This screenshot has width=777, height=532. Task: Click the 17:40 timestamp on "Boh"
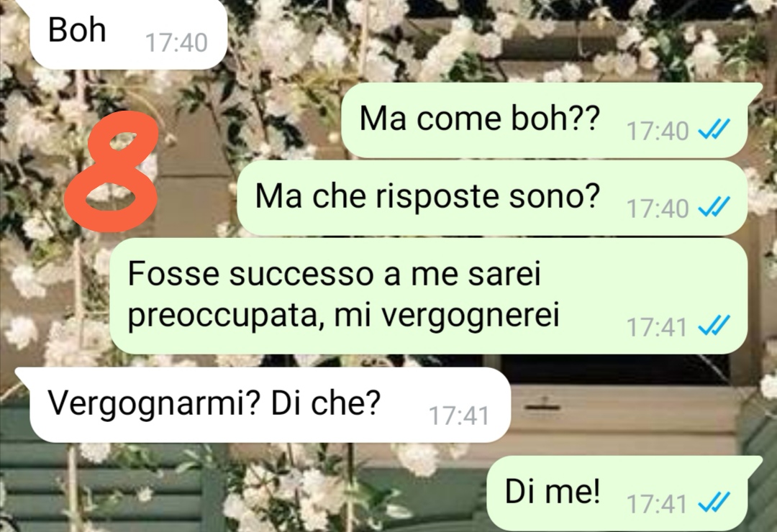point(176,43)
